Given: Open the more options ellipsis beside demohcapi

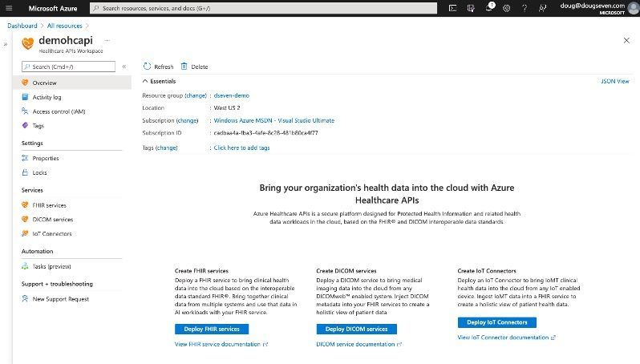Looking at the screenshot, I should tap(107, 40).
